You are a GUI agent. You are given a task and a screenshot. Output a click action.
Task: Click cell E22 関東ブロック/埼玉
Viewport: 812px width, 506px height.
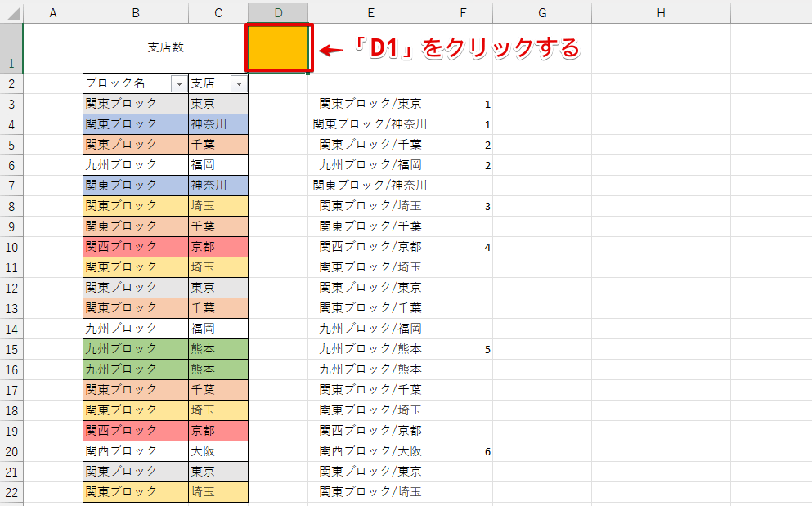click(370, 493)
